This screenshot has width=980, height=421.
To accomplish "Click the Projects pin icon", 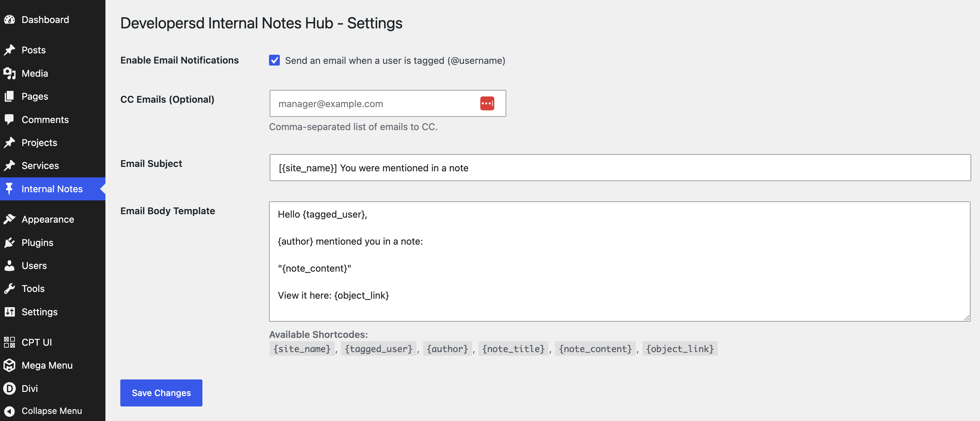I will (9, 143).
